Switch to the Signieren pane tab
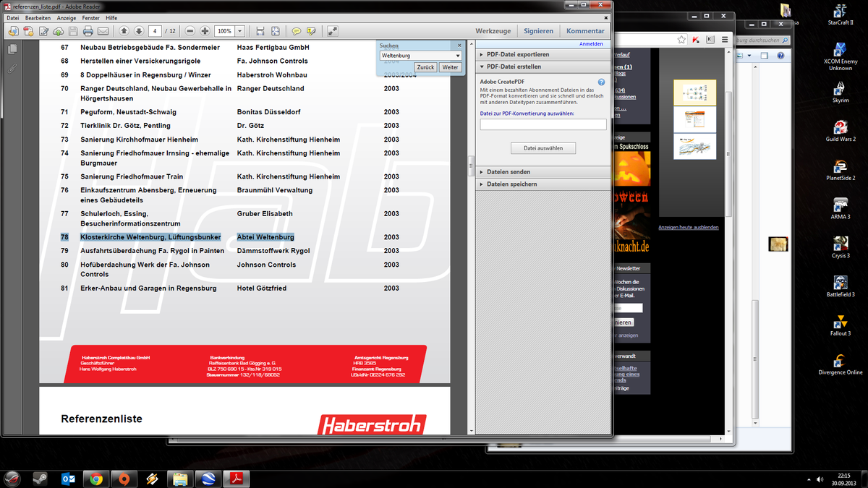Viewport: 868px width, 488px height. tap(539, 31)
